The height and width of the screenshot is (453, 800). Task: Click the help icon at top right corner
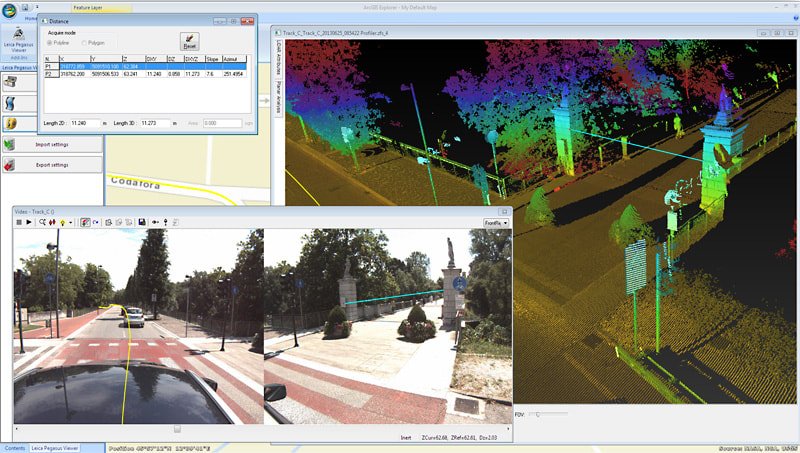795,18
